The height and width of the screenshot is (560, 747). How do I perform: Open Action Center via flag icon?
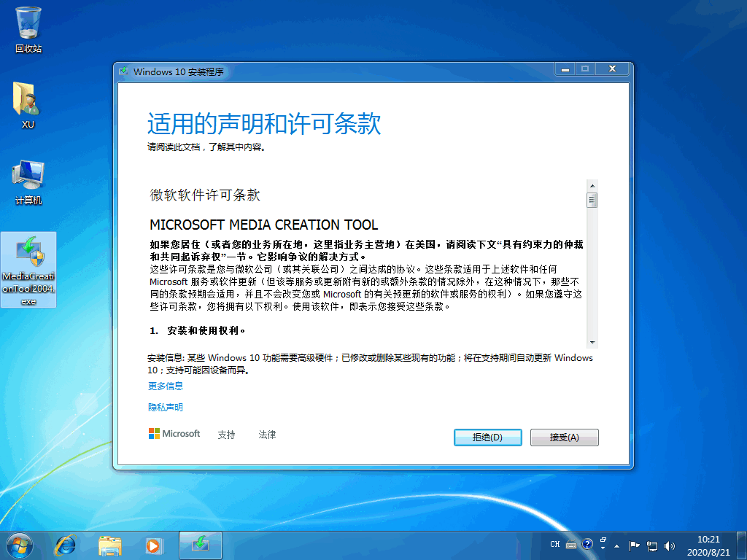pyautogui.click(x=634, y=545)
